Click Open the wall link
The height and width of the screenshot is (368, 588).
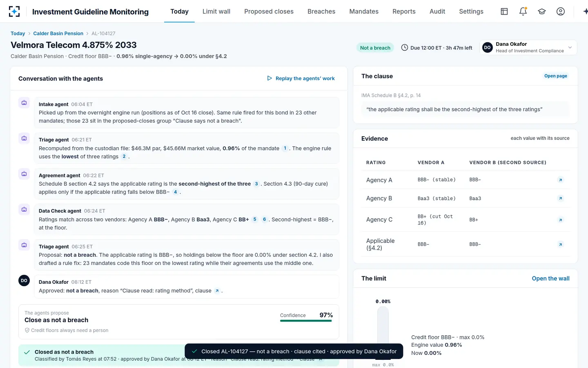550,278
